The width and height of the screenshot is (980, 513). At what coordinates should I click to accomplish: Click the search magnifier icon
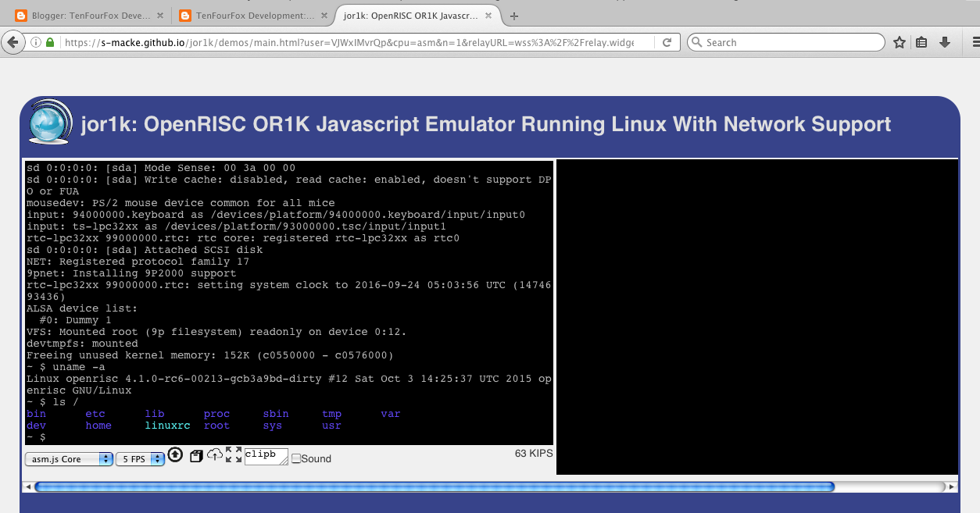coord(696,43)
